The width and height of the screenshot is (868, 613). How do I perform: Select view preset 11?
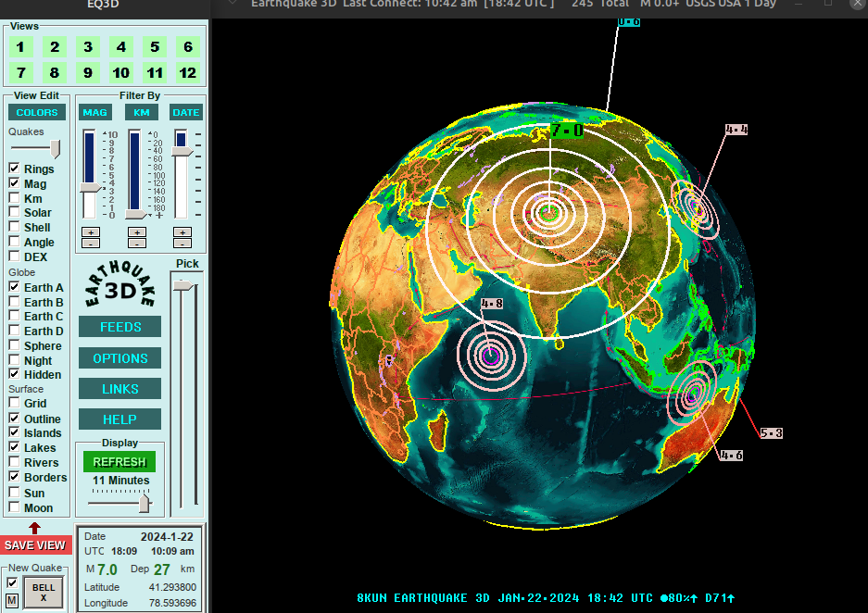[155, 72]
